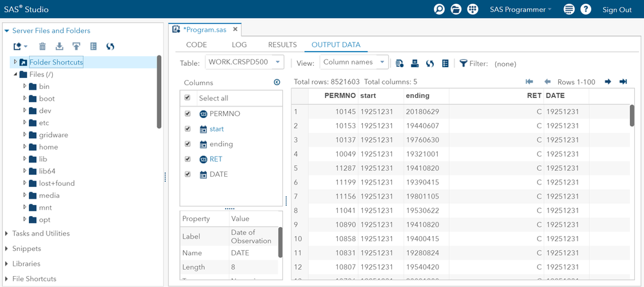Uncheck the start column checkbox
The width and height of the screenshot is (644, 287).
tap(188, 129)
